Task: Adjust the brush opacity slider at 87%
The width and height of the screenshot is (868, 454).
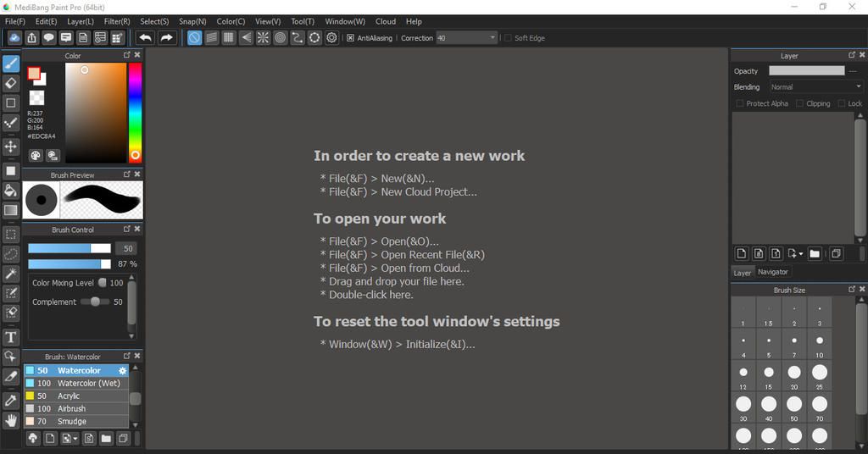Action: [x=70, y=263]
